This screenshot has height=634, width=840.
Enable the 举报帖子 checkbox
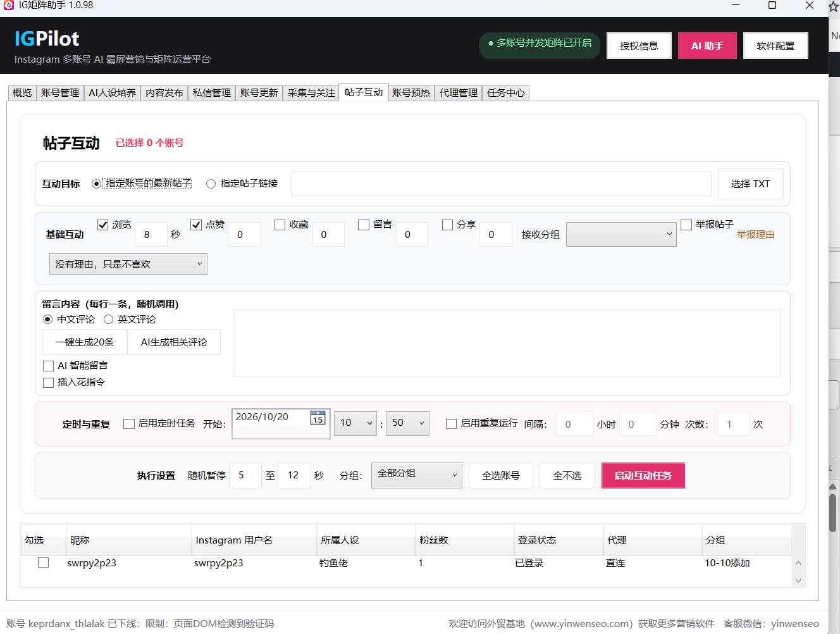[686, 225]
